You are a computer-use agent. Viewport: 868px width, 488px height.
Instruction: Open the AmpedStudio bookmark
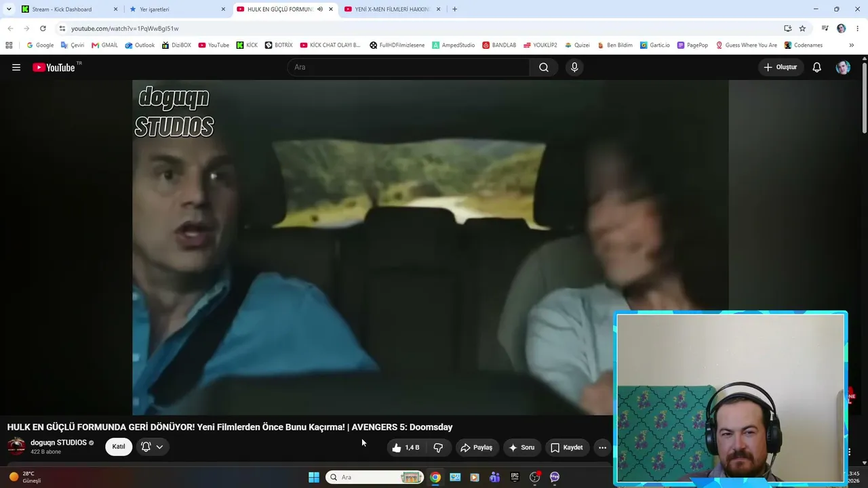click(x=454, y=45)
